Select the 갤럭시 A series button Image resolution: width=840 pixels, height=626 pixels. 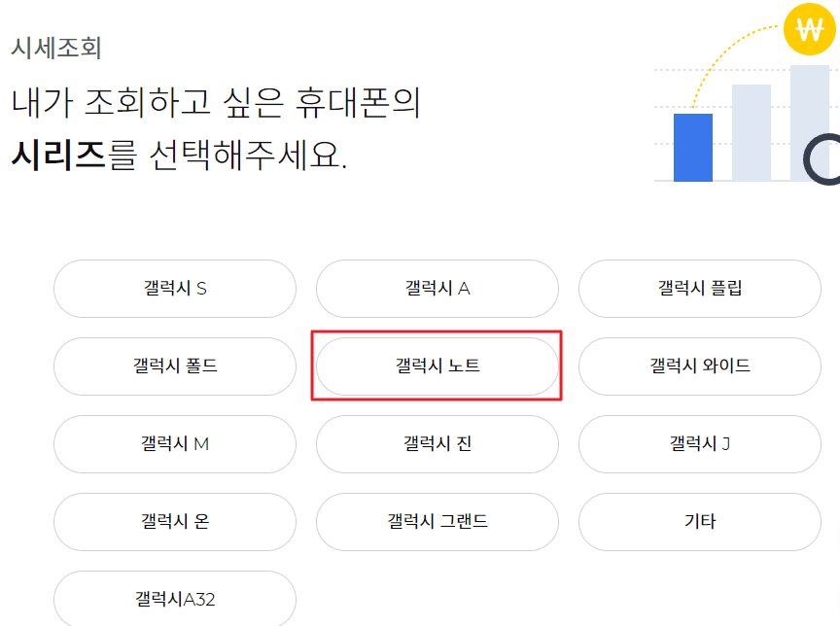click(437, 289)
